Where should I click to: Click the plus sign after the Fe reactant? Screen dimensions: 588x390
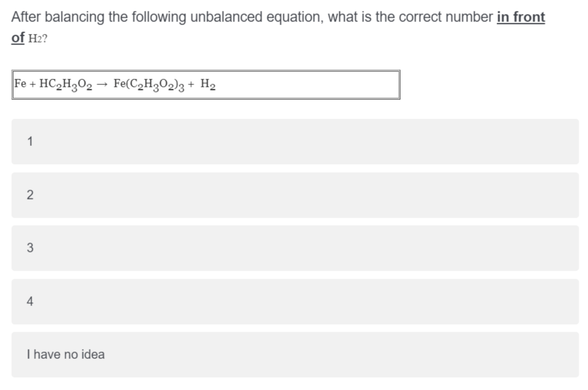[x=33, y=84]
